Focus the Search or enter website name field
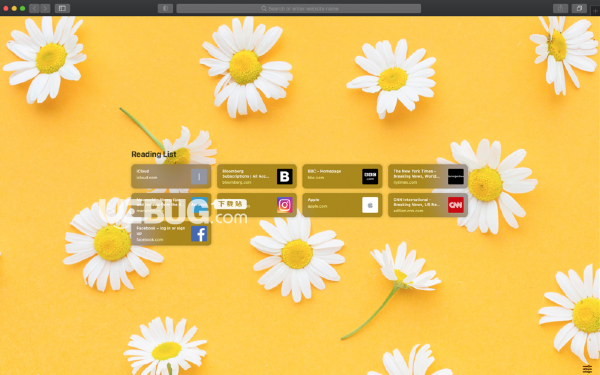600x375 pixels. (298, 8)
